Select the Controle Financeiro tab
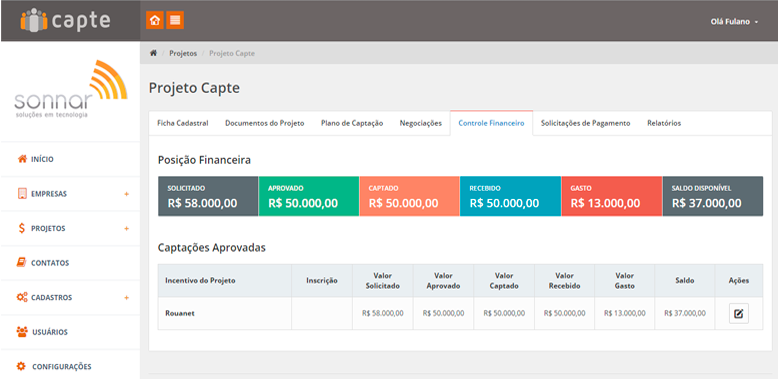The image size is (778, 379). pyautogui.click(x=491, y=123)
